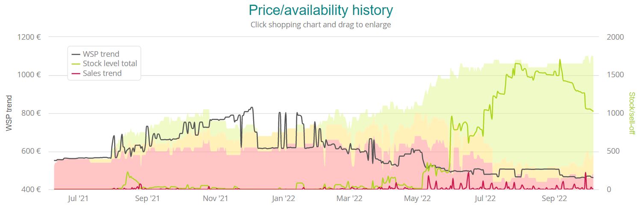
Task: Click the green Stock level legend line
Action: click(76, 64)
